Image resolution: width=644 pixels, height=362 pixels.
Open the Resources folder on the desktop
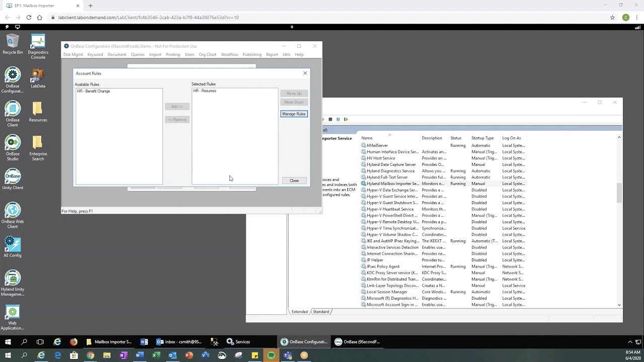point(38,112)
